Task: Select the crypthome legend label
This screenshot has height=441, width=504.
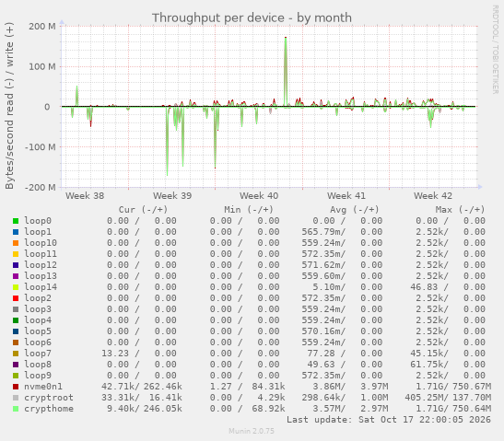Action: coord(49,409)
